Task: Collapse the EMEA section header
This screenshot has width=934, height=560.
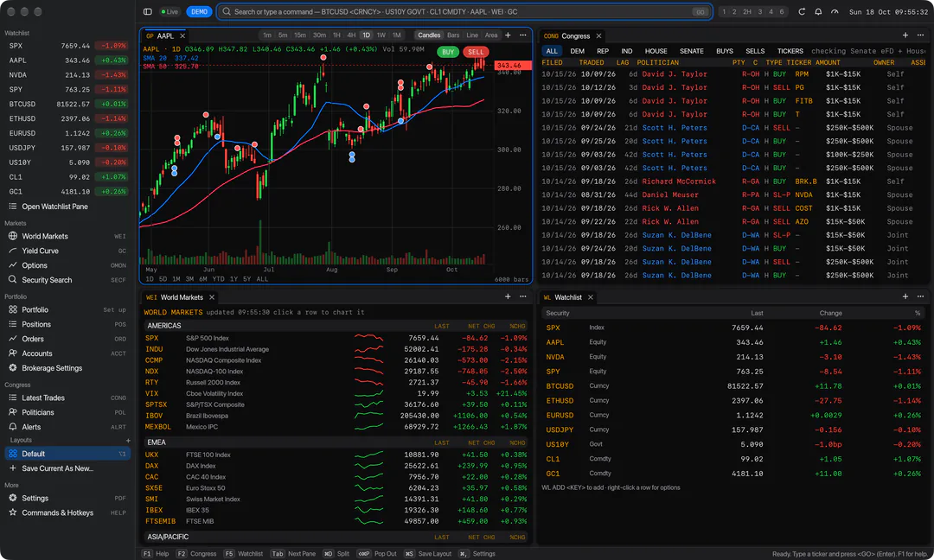Action: pyautogui.click(x=336, y=442)
